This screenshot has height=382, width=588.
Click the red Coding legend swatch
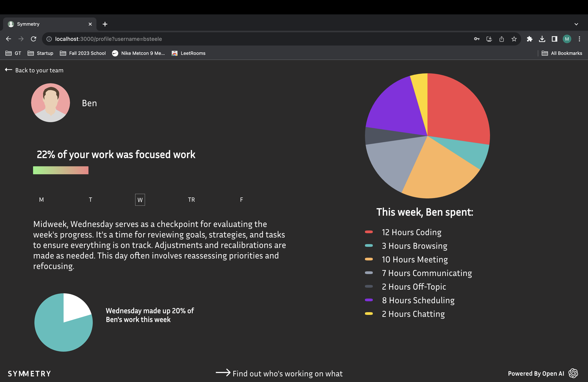click(369, 232)
